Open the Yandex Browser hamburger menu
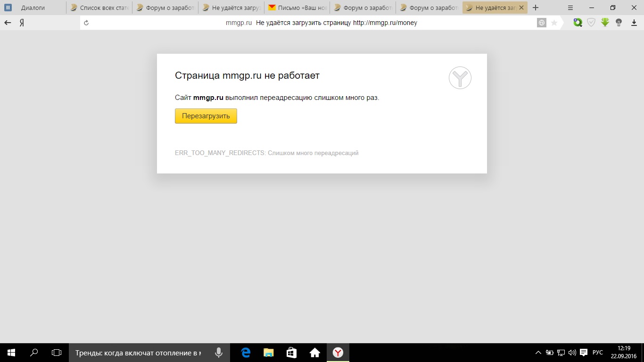The height and width of the screenshot is (362, 644). click(x=570, y=8)
